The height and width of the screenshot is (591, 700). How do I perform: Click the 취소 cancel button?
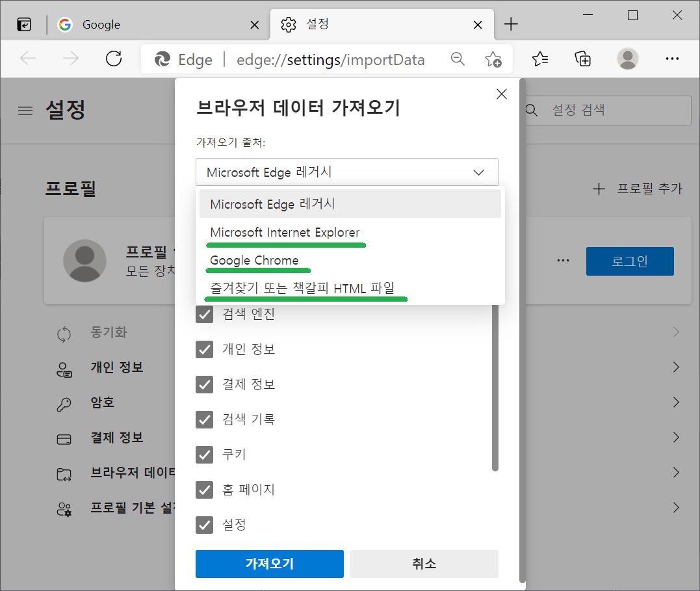pyautogui.click(x=424, y=564)
